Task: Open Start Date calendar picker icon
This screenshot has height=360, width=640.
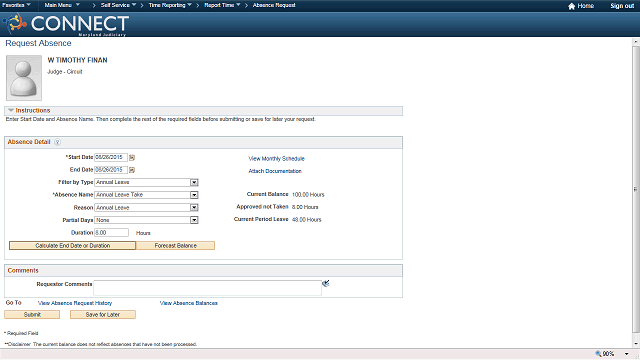Action: (132, 158)
